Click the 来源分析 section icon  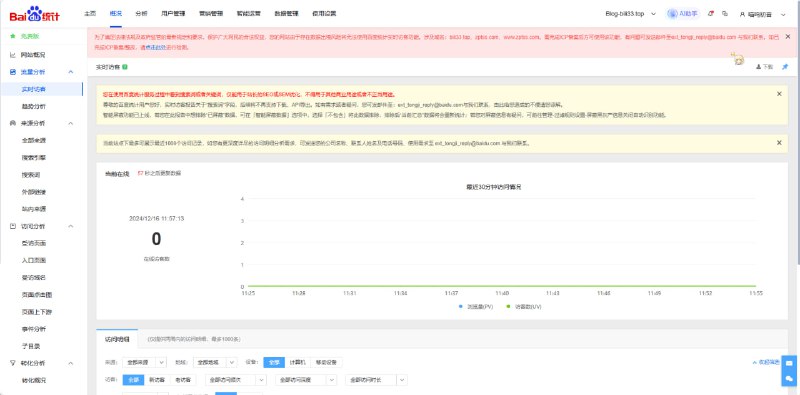(x=13, y=123)
